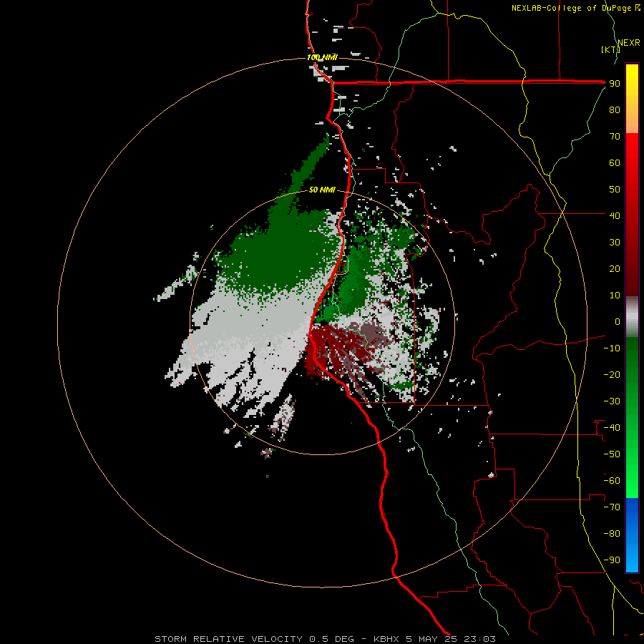Click the -70 knot value on color scale

(x=612, y=507)
